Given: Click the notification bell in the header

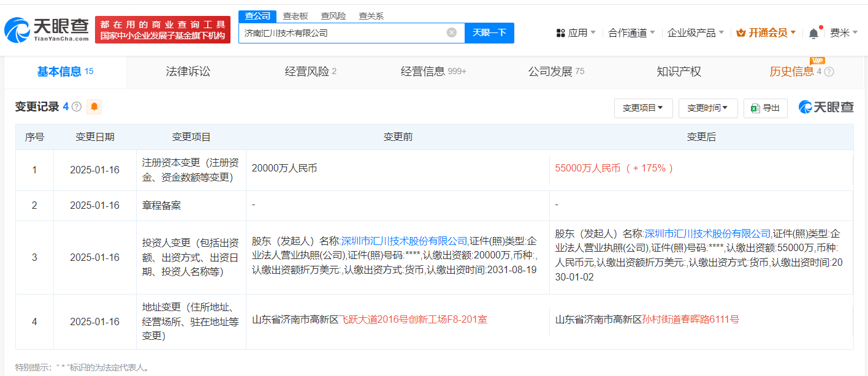Looking at the screenshot, I should pos(813,33).
